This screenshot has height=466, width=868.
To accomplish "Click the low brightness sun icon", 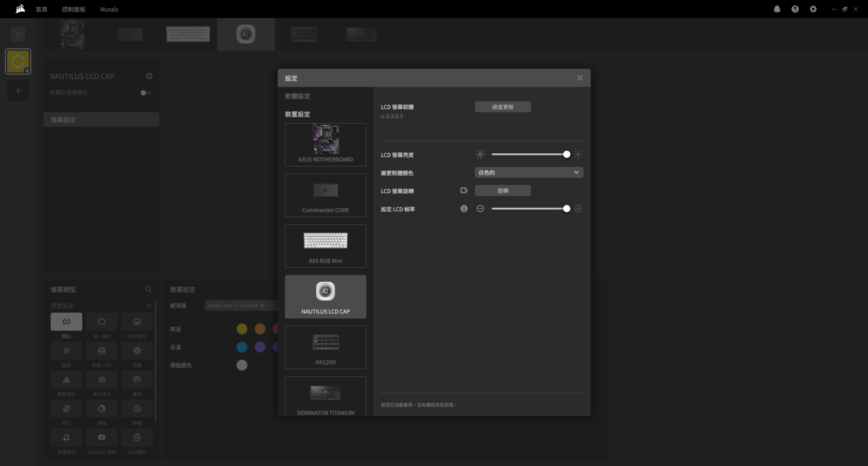I will tap(480, 154).
